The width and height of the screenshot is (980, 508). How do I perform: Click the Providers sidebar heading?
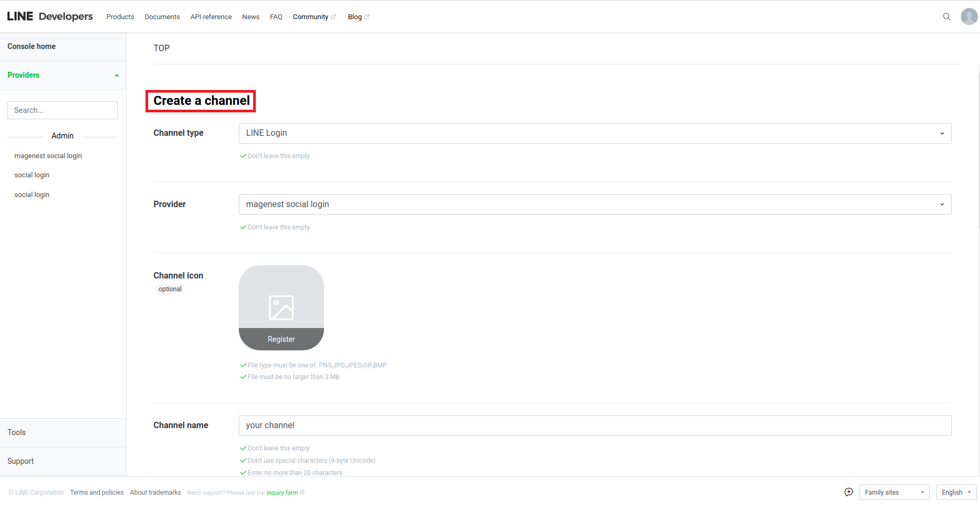coord(23,75)
